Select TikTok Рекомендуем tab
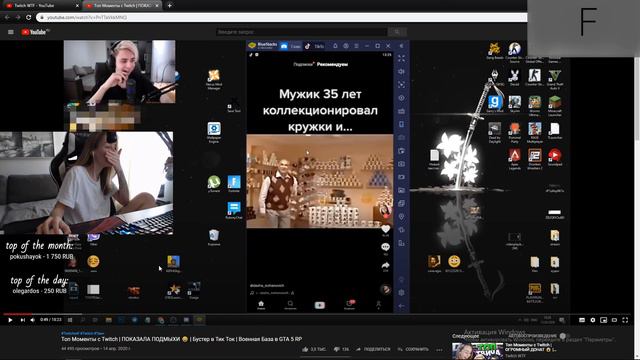The image size is (640, 360). 332,64
